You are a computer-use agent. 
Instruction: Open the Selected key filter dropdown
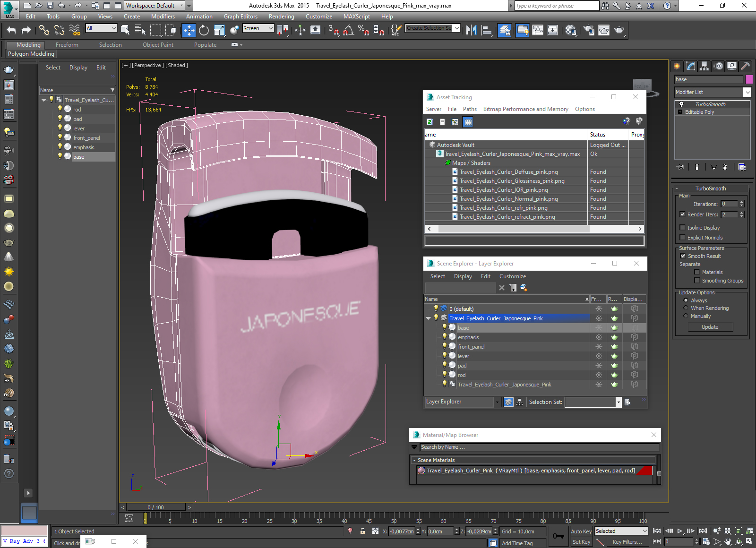pos(645,531)
